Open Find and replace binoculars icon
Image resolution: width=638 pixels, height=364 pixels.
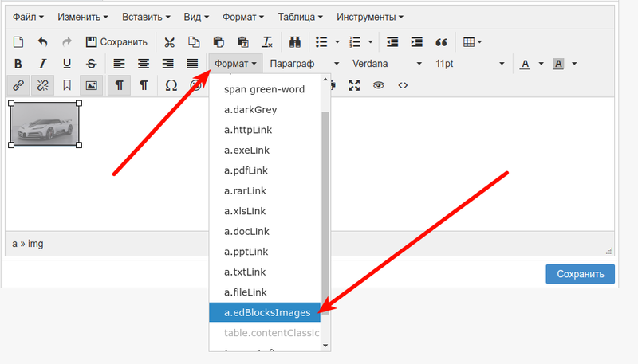coord(294,42)
